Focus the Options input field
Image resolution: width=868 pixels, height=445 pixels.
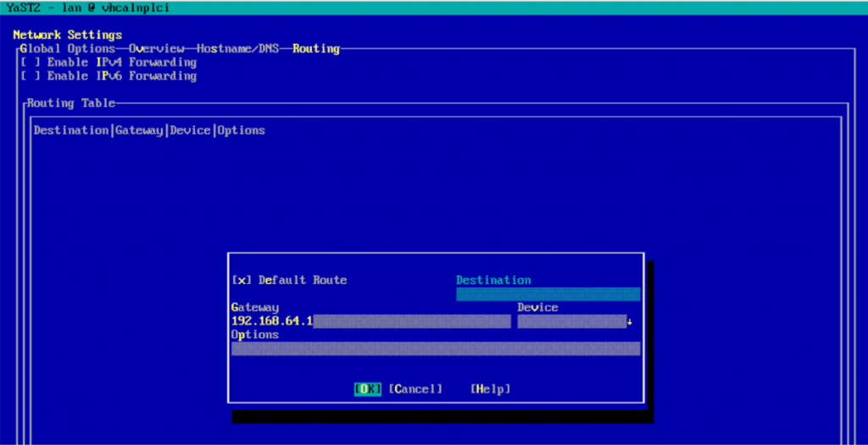tap(436, 348)
